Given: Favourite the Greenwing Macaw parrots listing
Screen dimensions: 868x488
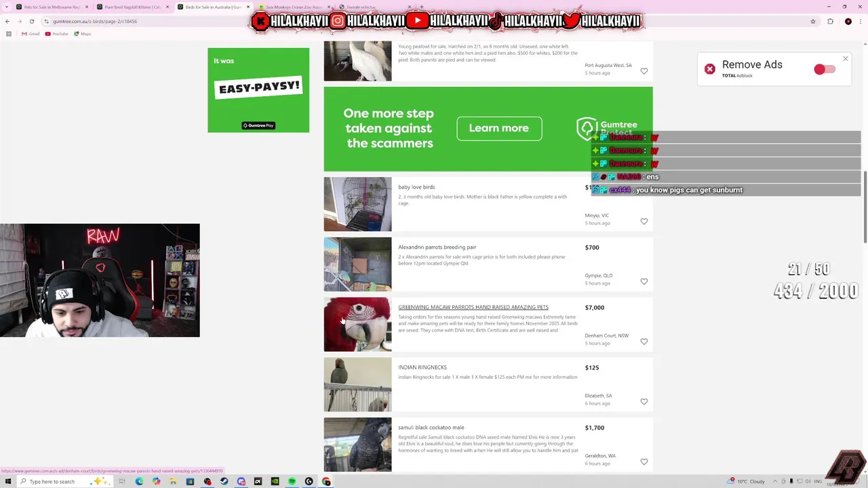Looking at the screenshot, I should (644, 342).
